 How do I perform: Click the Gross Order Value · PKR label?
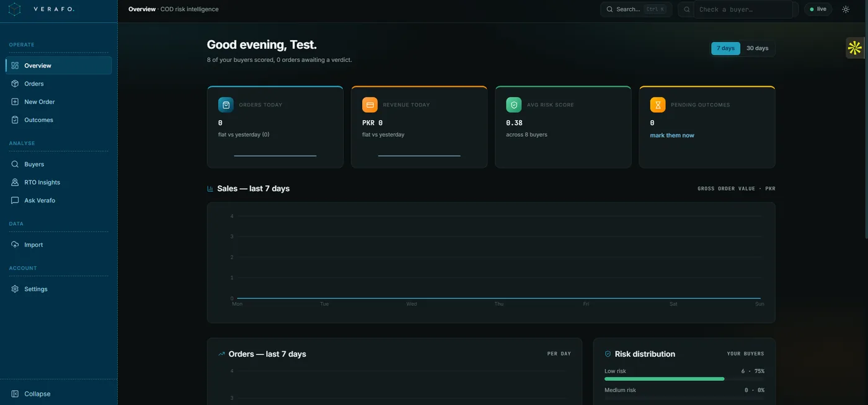pos(737,188)
